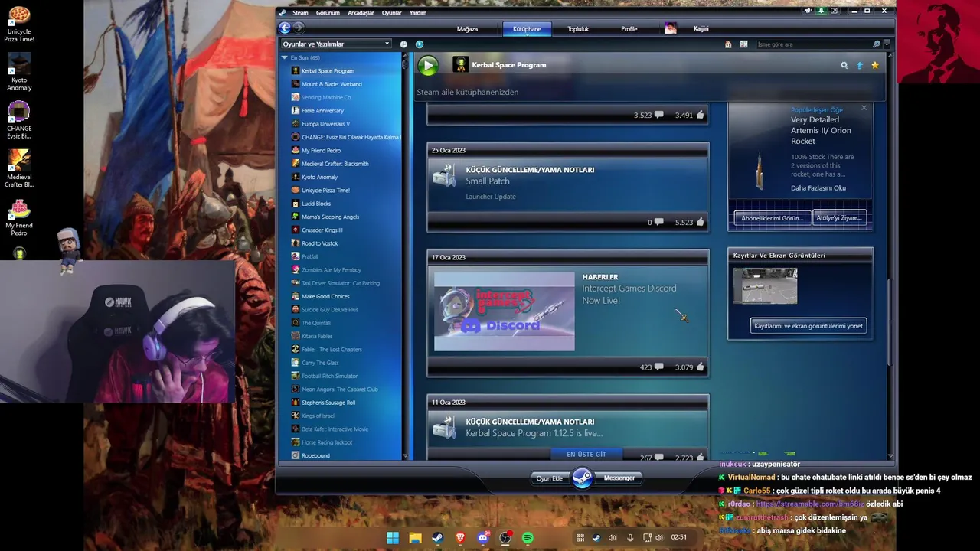Open the screenshot thumbnail under Kayıtlar

click(765, 286)
